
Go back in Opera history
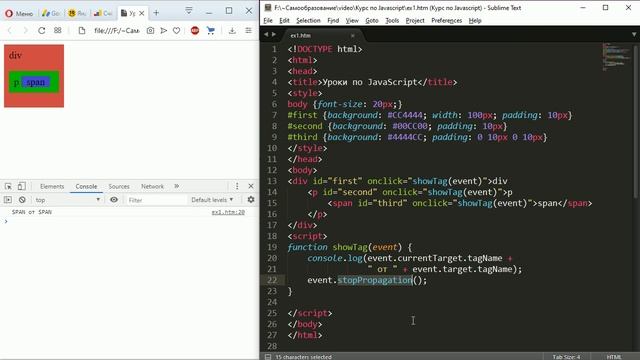click(x=10, y=30)
